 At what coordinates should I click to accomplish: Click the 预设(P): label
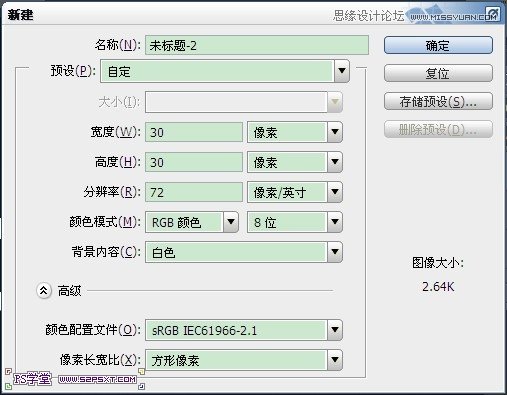73,70
